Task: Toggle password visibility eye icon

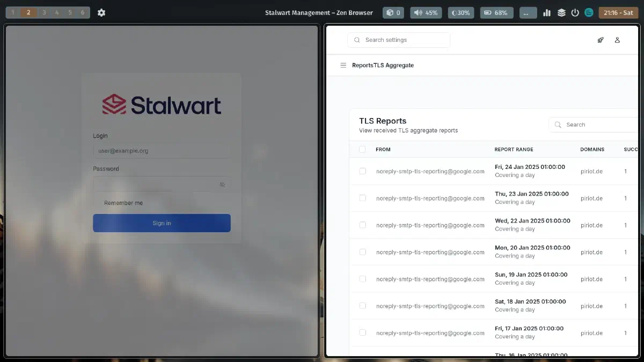Action: 222,184
